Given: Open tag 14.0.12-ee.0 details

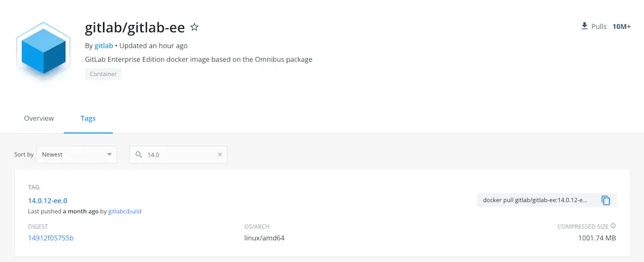Looking at the screenshot, I should point(48,201).
